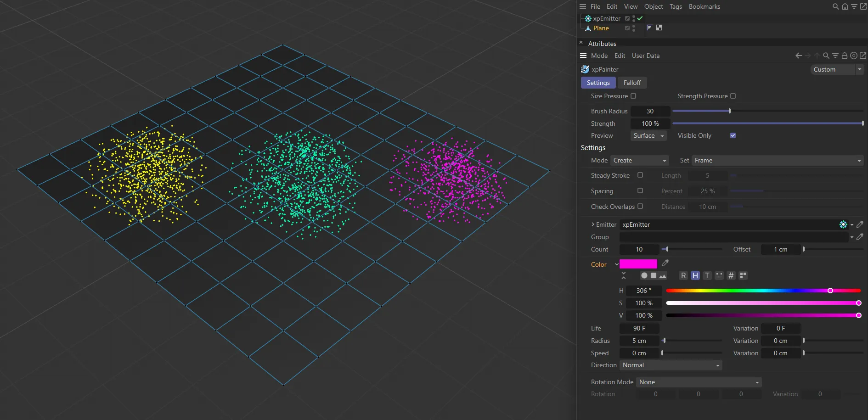Screen dimensions: 868x420
Task: Open the Mode dropdown set to Create
Action: pos(639,160)
